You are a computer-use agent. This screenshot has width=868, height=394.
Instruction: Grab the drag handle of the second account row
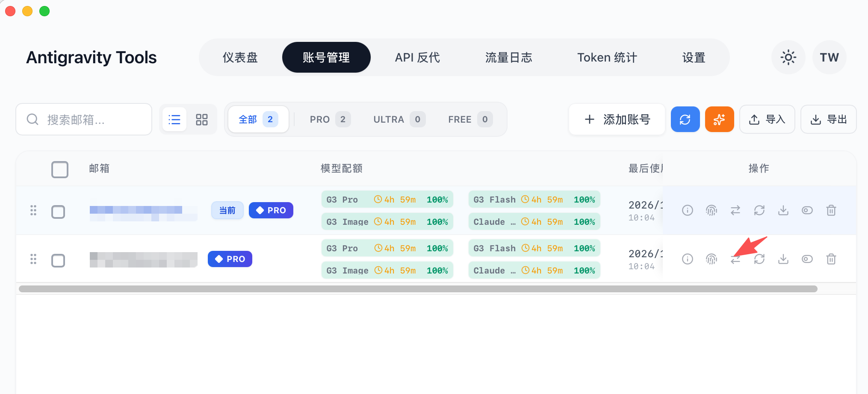pos(33,259)
